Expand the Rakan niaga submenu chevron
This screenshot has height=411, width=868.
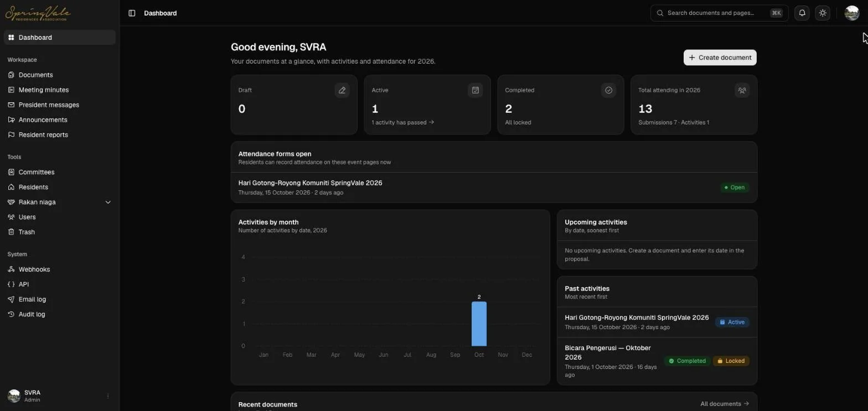click(x=108, y=202)
